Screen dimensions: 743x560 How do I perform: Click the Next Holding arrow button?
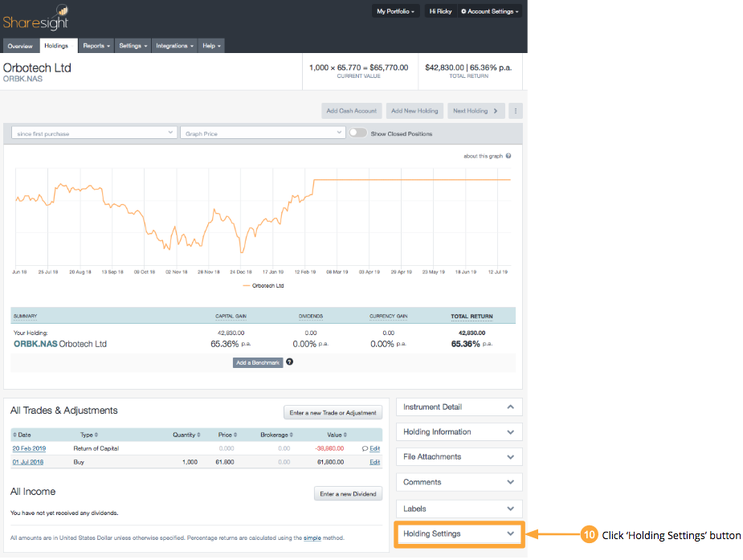(x=476, y=110)
